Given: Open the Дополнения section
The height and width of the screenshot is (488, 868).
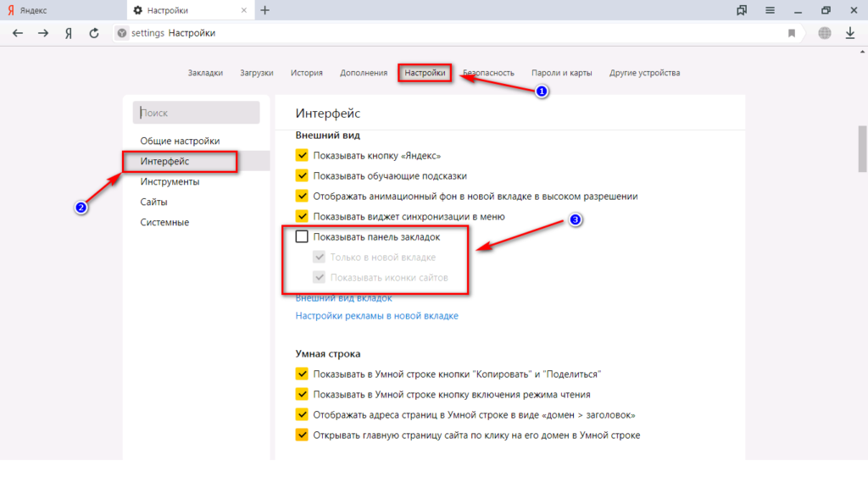Looking at the screenshot, I should pos(364,73).
